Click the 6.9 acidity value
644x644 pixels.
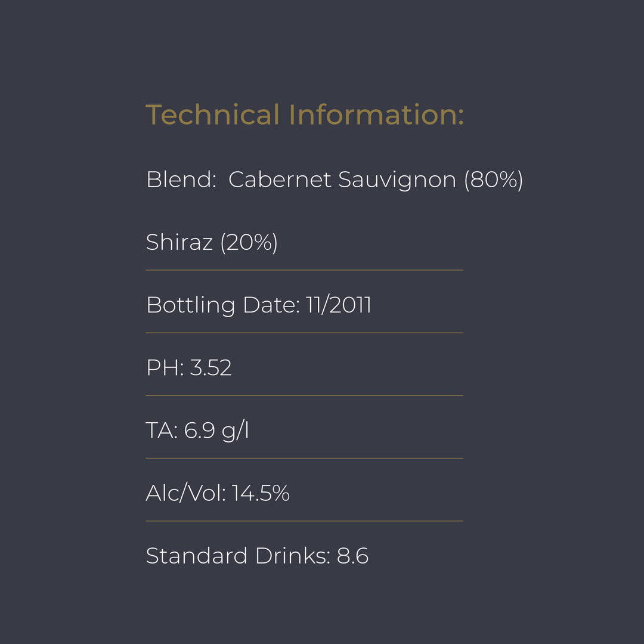click(x=199, y=431)
